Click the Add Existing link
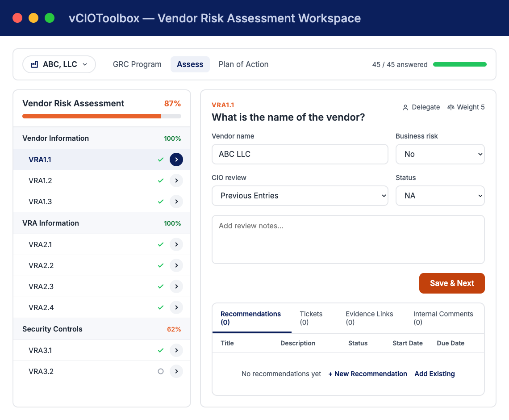509x420 pixels. [434, 374]
